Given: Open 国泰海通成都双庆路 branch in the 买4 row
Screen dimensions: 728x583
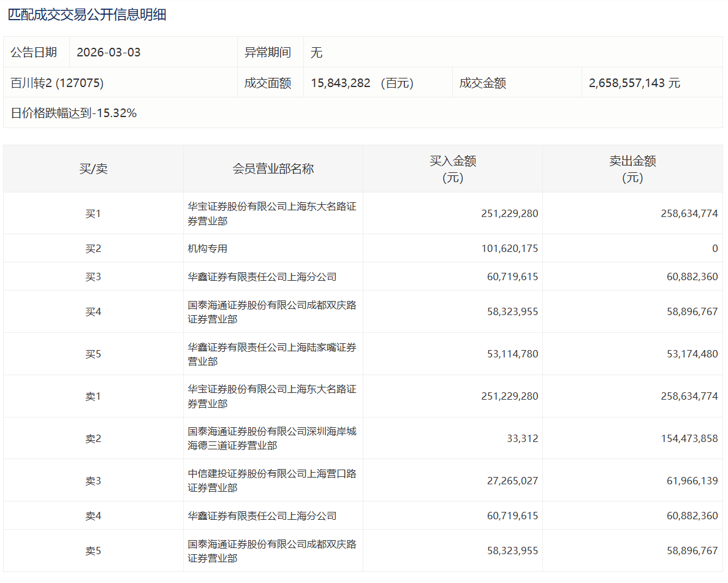Looking at the screenshot, I should point(271,312).
